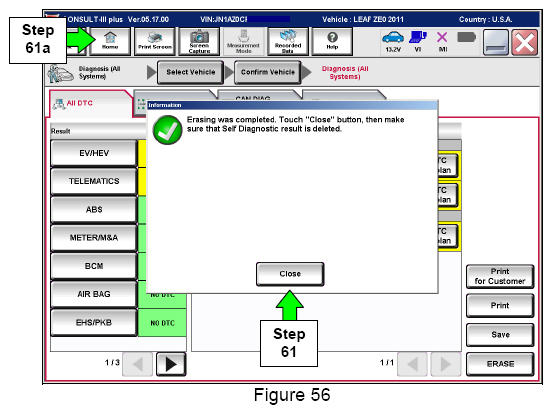The height and width of the screenshot is (414, 552).
Task: Click the MI status X icon
Action: tap(442, 41)
